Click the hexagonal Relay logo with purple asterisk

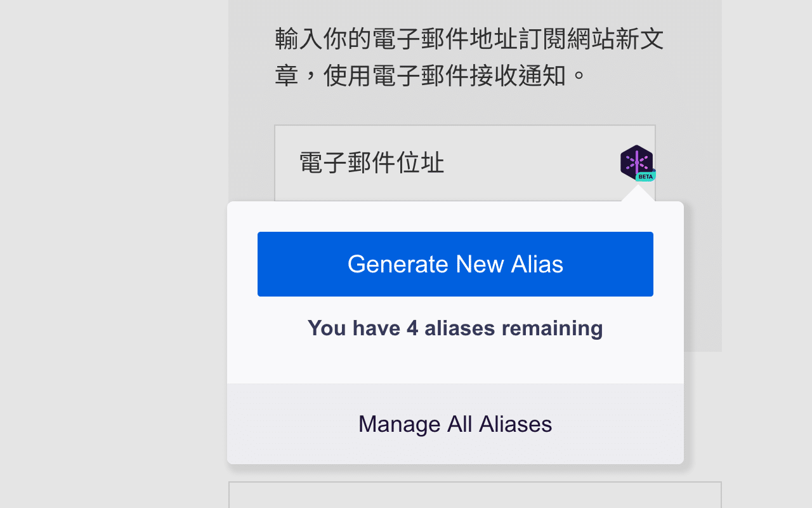pyautogui.click(x=636, y=159)
